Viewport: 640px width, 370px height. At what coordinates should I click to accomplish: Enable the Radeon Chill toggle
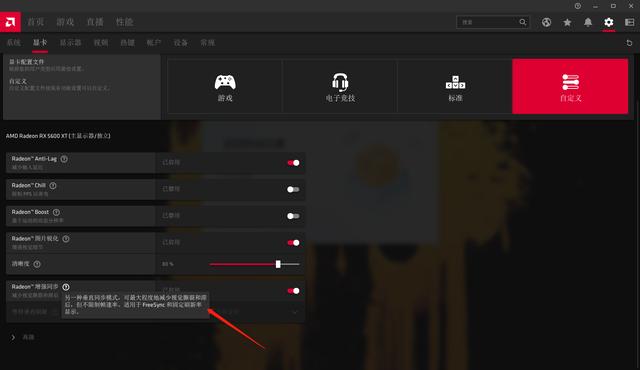click(293, 189)
